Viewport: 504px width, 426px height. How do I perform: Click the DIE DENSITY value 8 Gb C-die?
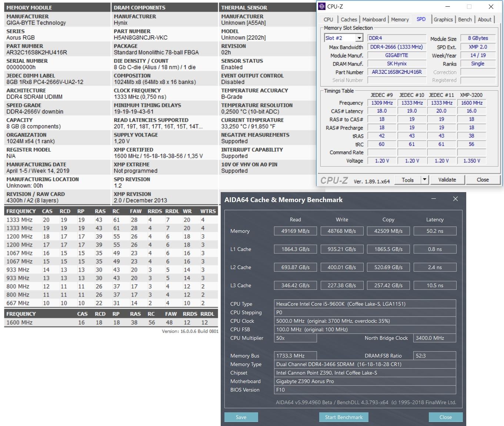(x=155, y=67)
